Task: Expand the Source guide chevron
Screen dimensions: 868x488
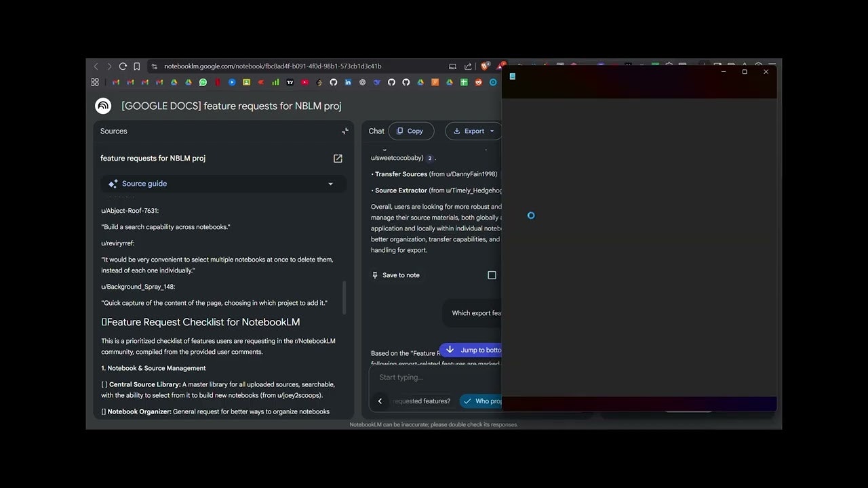Action: [330, 184]
